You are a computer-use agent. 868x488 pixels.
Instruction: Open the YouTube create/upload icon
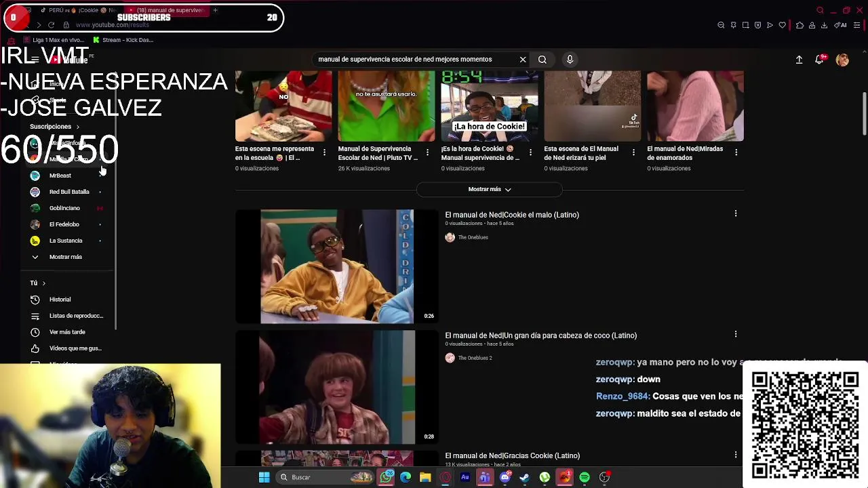pyautogui.click(x=799, y=60)
